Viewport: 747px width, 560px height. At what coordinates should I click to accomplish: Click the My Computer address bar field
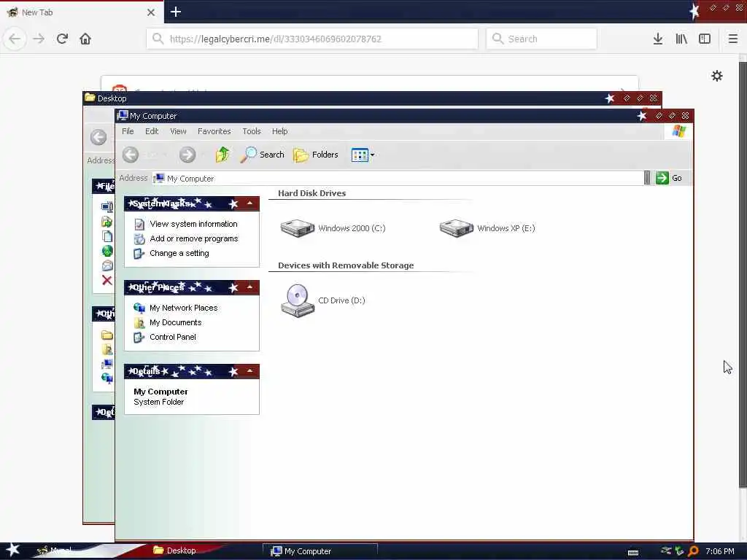pos(398,178)
